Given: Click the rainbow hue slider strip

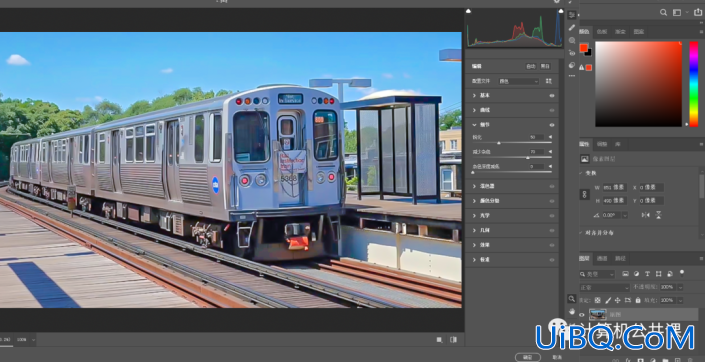Looking at the screenshot, I should tap(694, 84).
